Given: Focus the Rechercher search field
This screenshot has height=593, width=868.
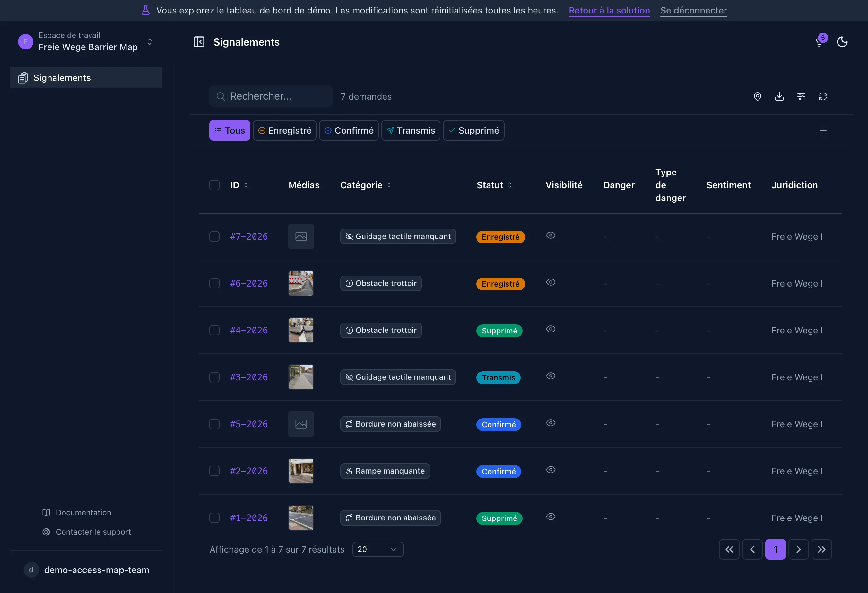Looking at the screenshot, I should (x=271, y=96).
